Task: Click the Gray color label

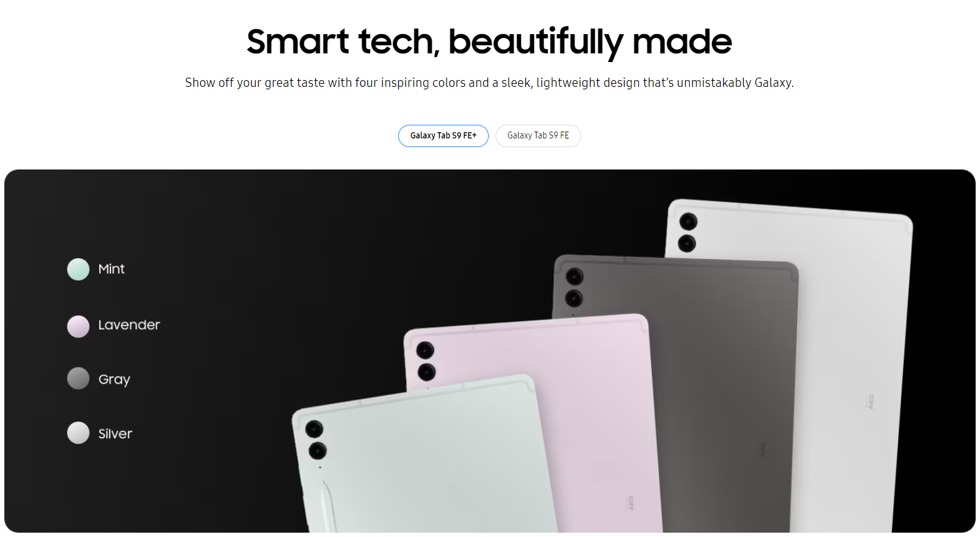Action: pos(114,379)
